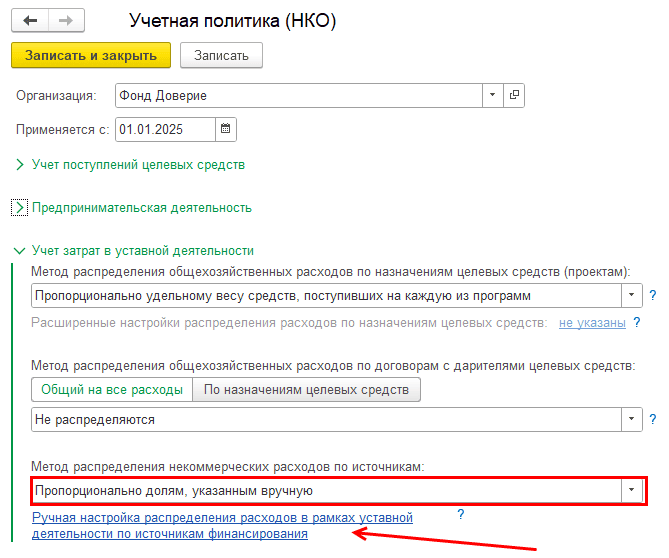The width and height of the screenshot is (669, 558).
Task: Show help next to Не распределяются field
Action: (x=652, y=420)
